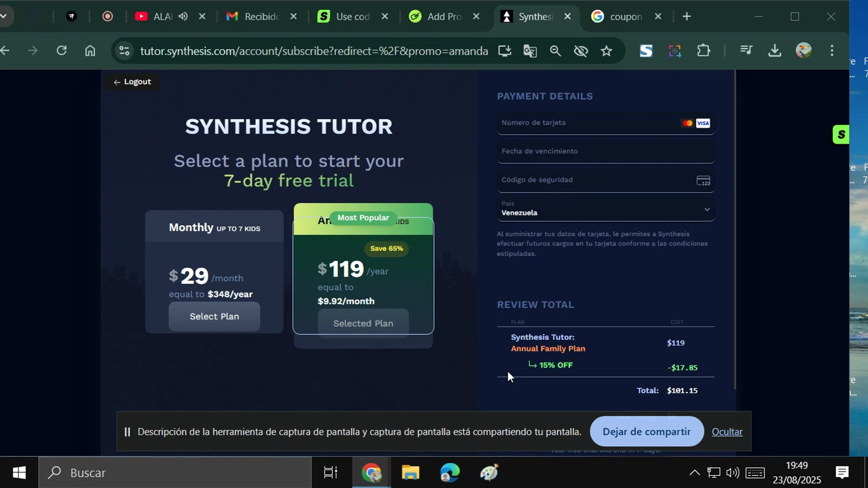
Task: Click the address bar URL
Action: (x=314, y=51)
